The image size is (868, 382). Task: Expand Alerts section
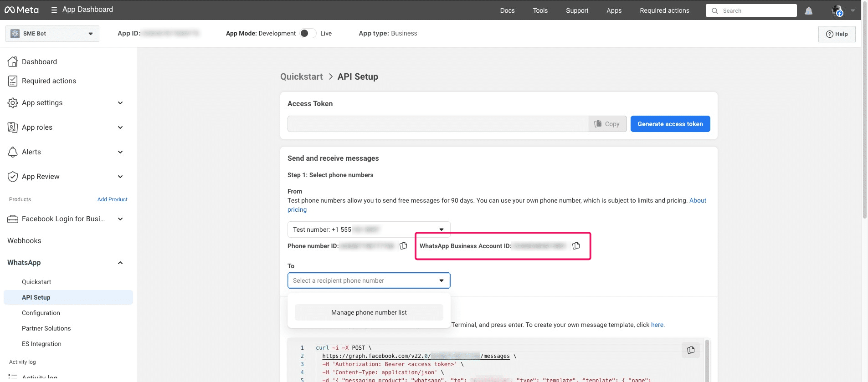120,152
